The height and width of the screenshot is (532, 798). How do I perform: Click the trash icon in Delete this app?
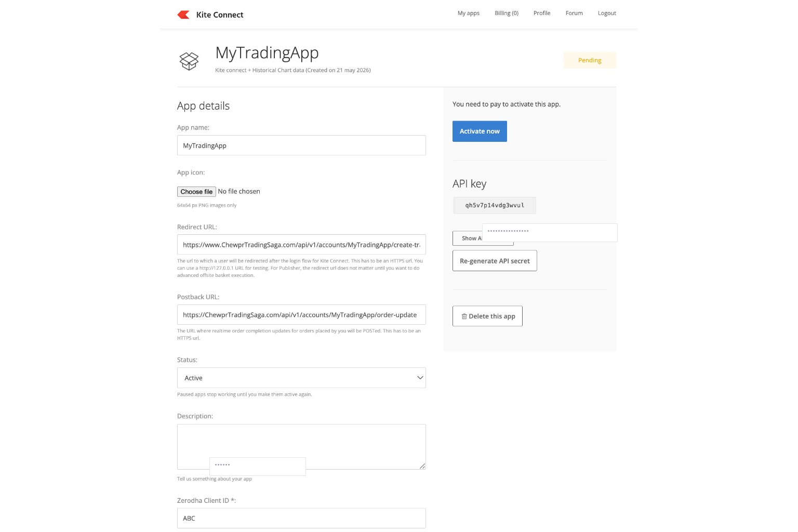tap(464, 316)
